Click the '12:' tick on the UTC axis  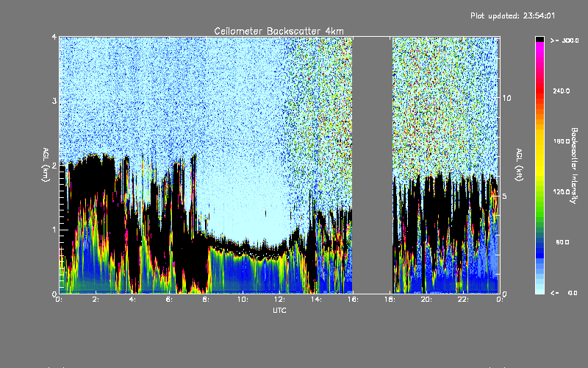tap(279, 300)
